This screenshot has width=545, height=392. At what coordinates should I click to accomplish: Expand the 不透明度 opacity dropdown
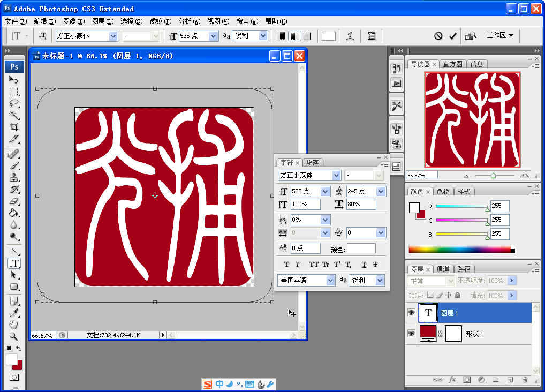point(511,280)
